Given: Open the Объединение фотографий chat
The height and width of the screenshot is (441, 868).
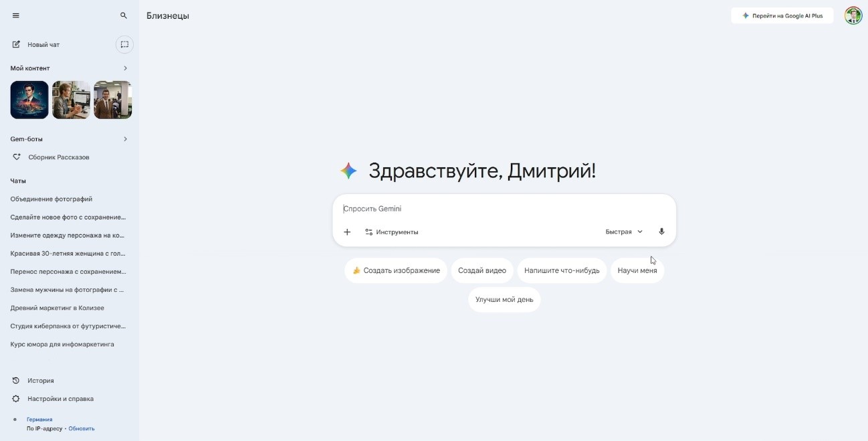Looking at the screenshot, I should [x=51, y=199].
